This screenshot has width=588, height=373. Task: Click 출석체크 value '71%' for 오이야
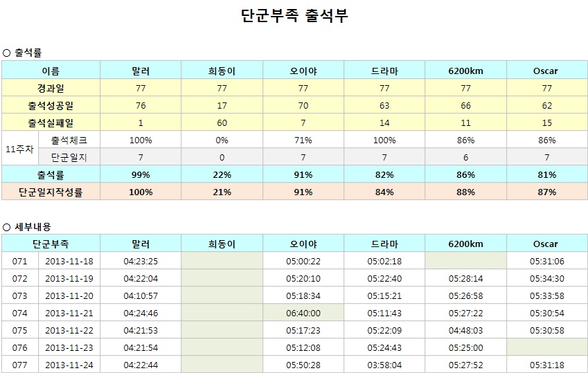coord(303,140)
